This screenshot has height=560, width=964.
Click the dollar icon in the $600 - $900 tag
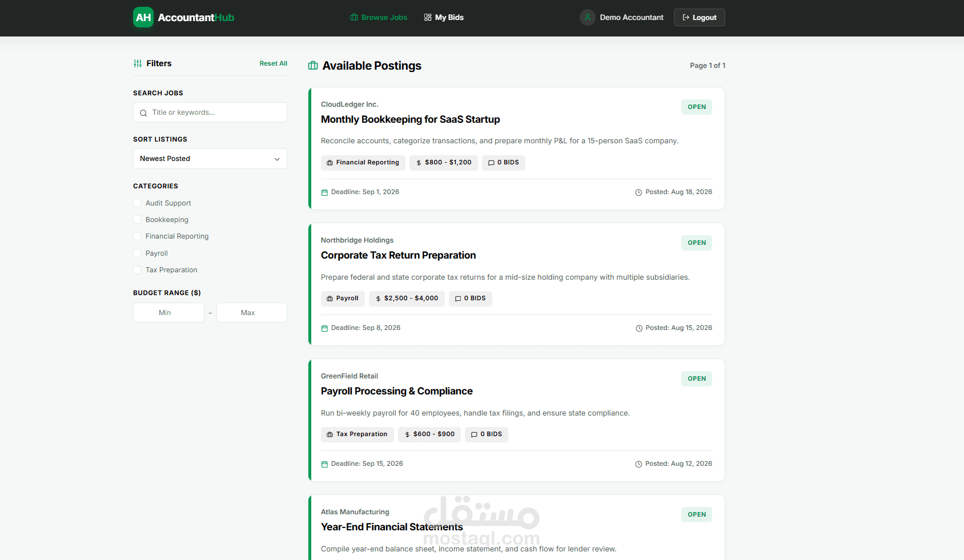(x=407, y=434)
